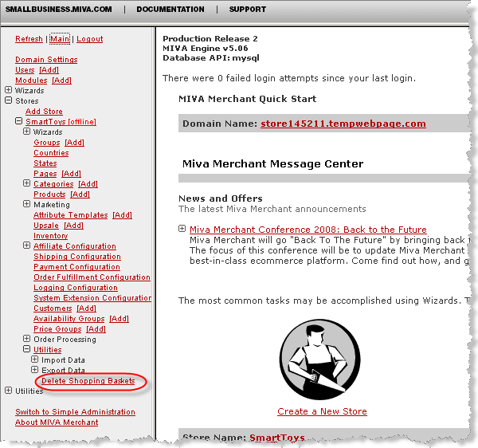Viewport: 478px width, 448px height.
Task: Open Attribute Templates
Action: coord(70,215)
